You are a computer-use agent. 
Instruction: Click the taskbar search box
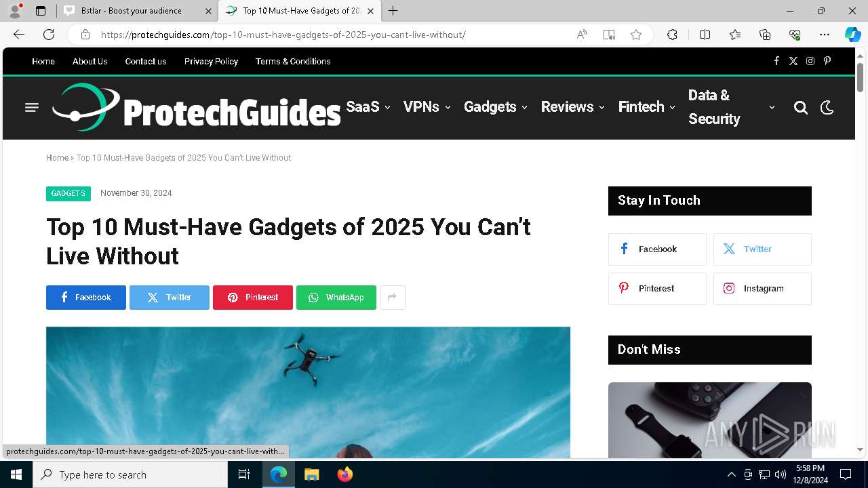click(130, 474)
